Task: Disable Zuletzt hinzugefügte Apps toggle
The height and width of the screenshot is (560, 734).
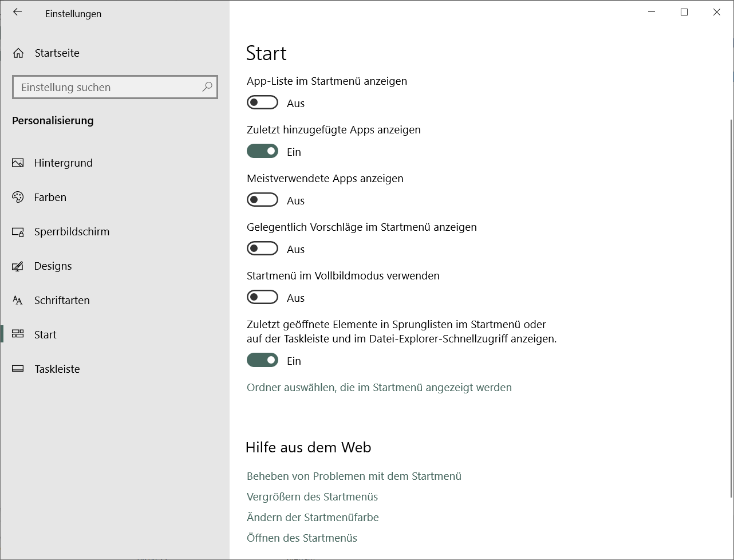Action: coord(262,152)
